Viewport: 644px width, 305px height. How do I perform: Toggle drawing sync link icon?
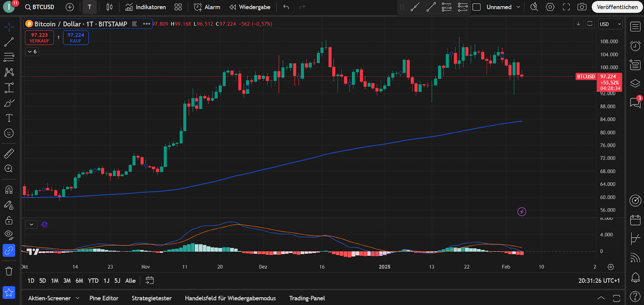tap(9, 251)
